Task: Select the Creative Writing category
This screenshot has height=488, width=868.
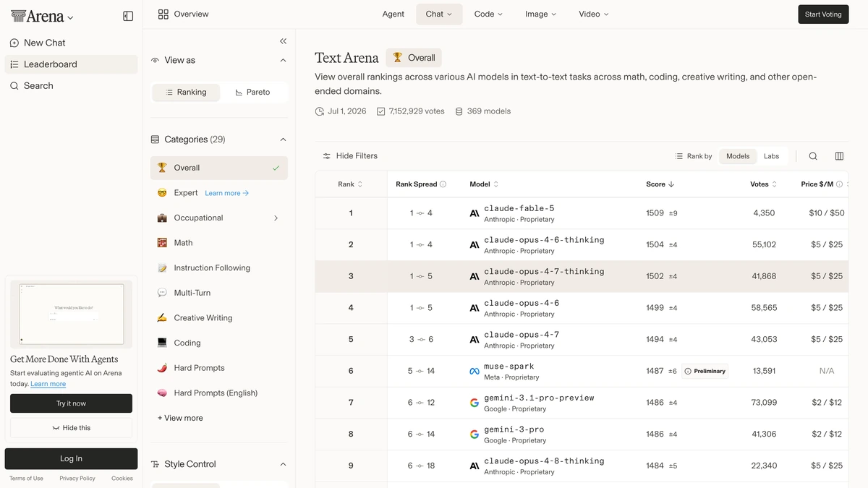Action: [x=219, y=318]
